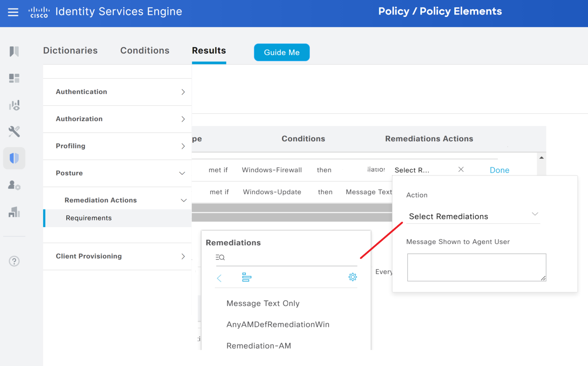Open the Administration icon in sidebar
This screenshot has height=366, width=588.
click(14, 185)
